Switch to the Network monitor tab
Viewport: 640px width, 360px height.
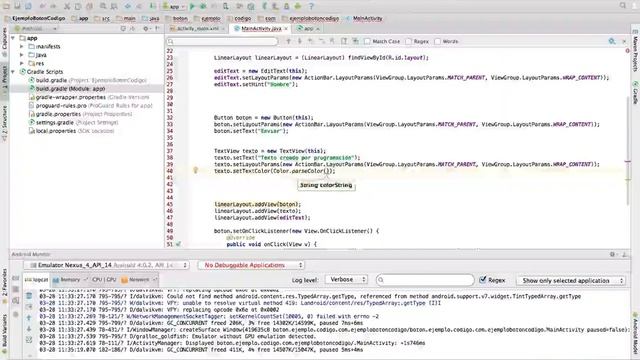pyautogui.click(x=139, y=280)
